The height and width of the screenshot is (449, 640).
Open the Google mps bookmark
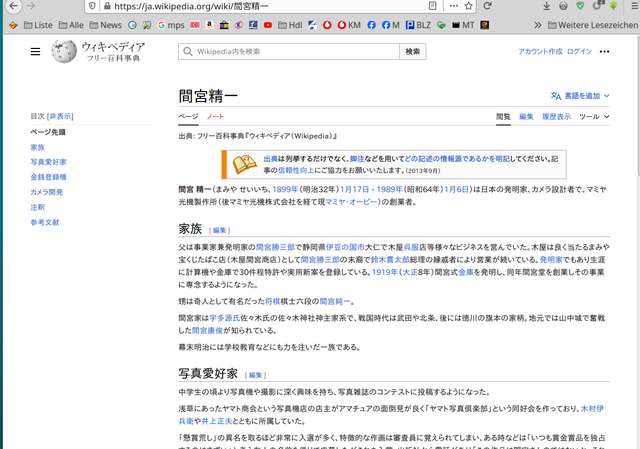click(x=168, y=24)
